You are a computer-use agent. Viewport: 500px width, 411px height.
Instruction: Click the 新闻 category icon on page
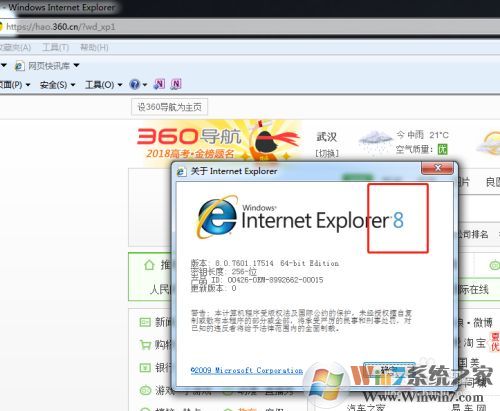pos(145,322)
